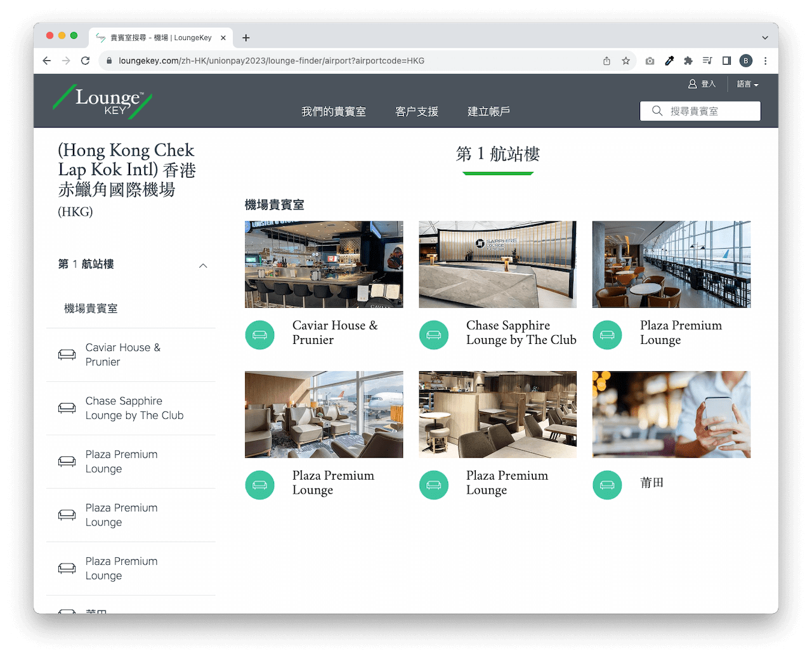This screenshot has width=812, height=658.
Task: Click the LoungeKey logo
Action: (x=102, y=102)
